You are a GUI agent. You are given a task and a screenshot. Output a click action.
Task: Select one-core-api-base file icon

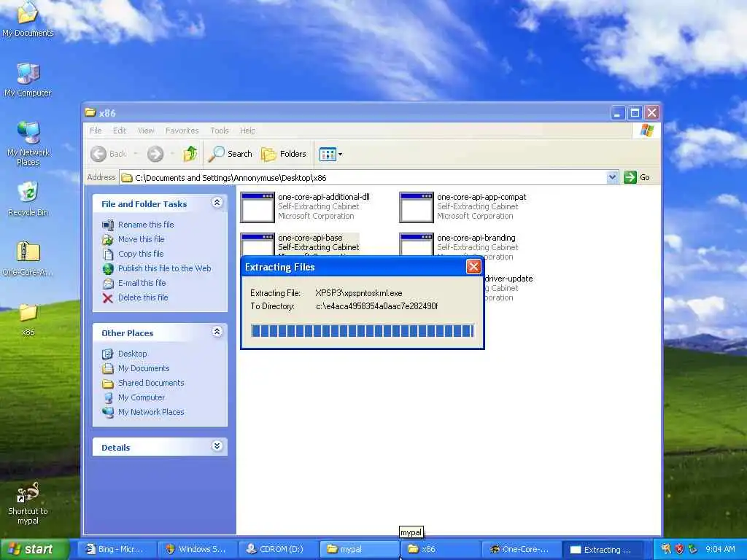258,244
